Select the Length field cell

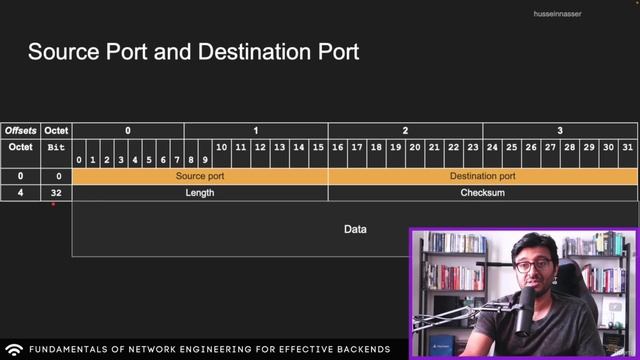[x=200, y=193]
